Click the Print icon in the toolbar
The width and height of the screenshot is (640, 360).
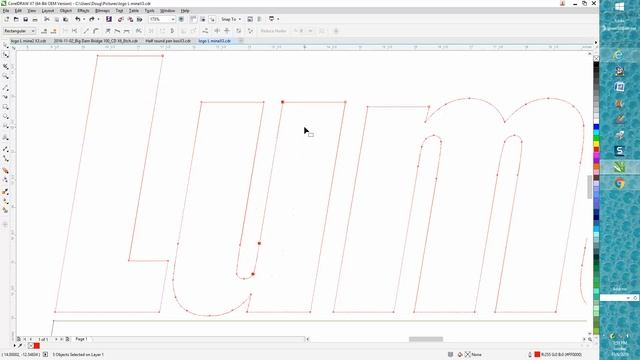click(35, 19)
